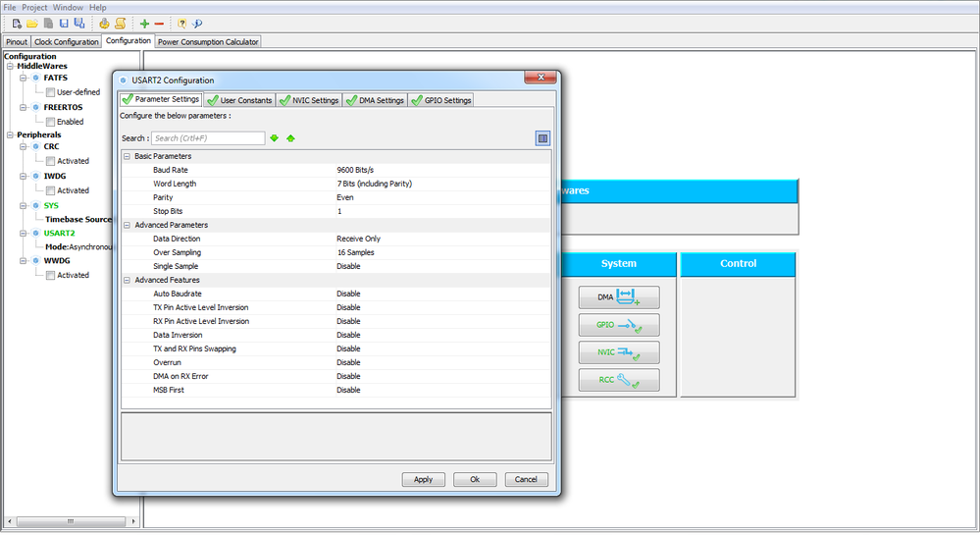Image resolution: width=980 pixels, height=535 pixels.
Task: Click the tree panel horizontal scrollbar
Action: click(71, 520)
